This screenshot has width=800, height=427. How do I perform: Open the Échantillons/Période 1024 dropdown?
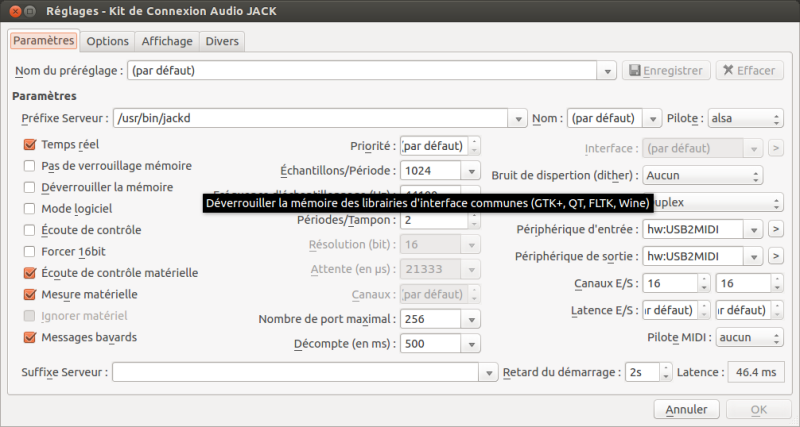coord(471,171)
